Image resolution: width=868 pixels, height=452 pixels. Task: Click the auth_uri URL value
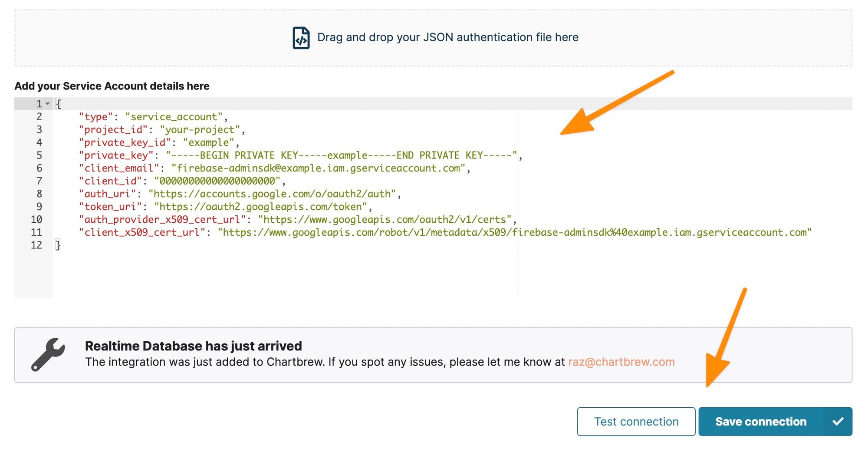[272, 194]
